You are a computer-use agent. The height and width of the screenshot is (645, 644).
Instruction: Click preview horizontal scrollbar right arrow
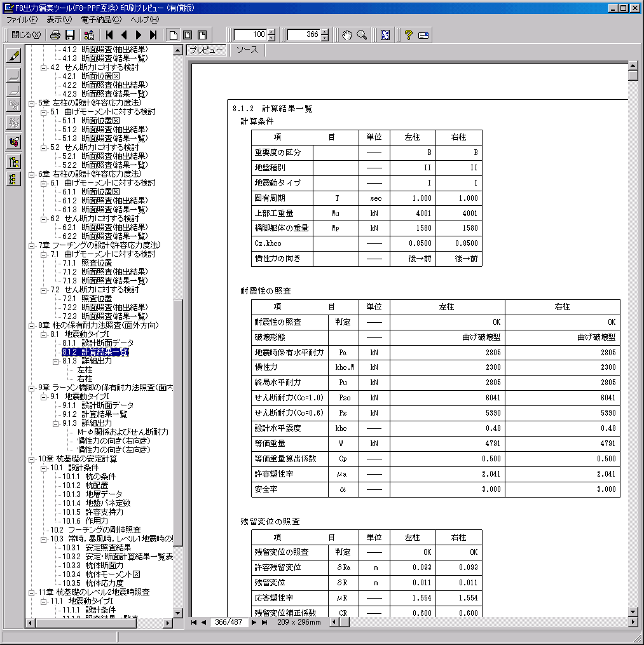point(633,622)
